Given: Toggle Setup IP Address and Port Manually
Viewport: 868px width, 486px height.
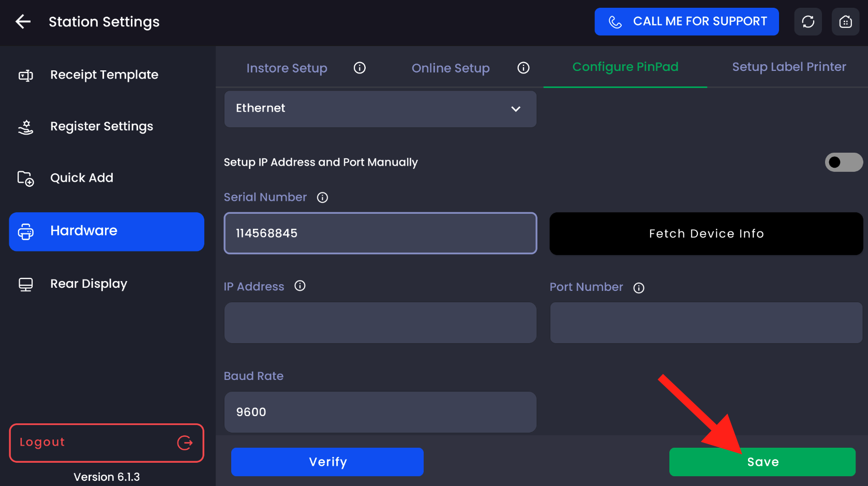Looking at the screenshot, I should coord(843,163).
